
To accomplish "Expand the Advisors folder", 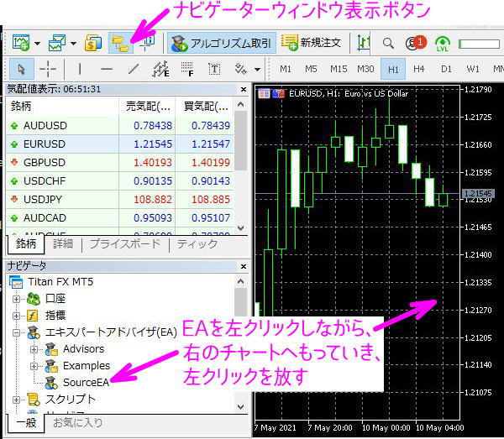I will point(34,349).
